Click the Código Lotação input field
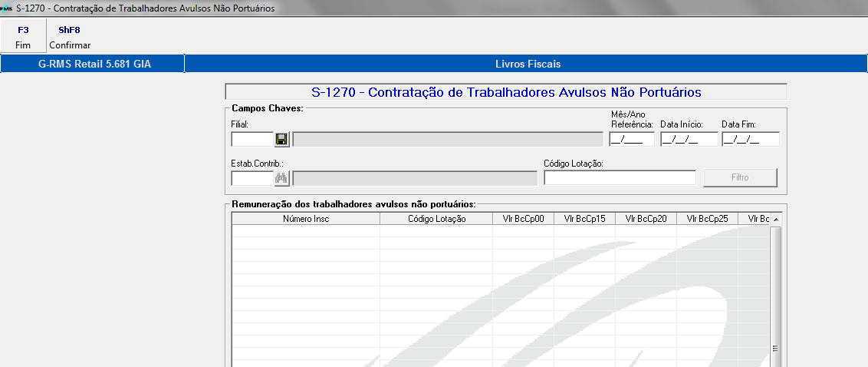 [x=620, y=177]
